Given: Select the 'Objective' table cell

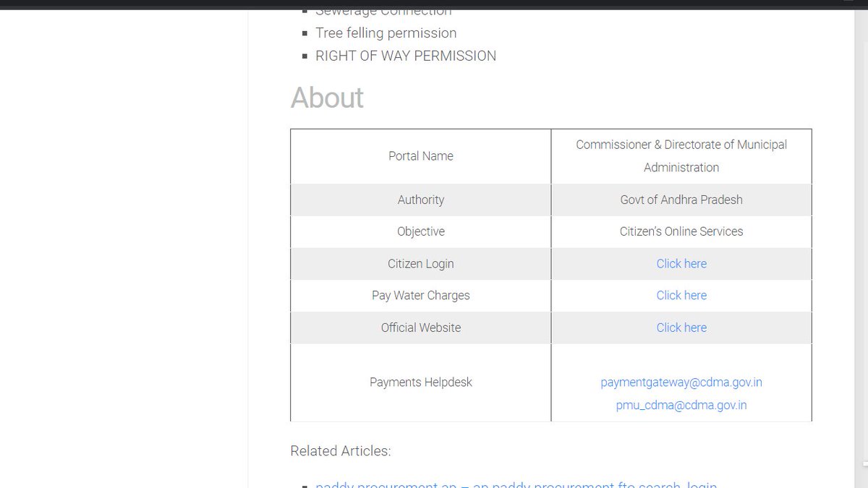Looking at the screenshot, I should [421, 232].
